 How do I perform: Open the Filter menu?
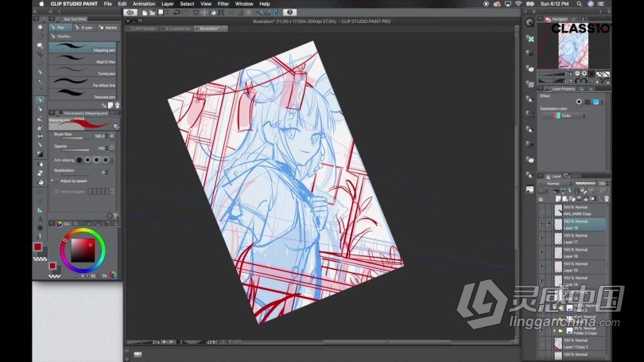pos(223,4)
